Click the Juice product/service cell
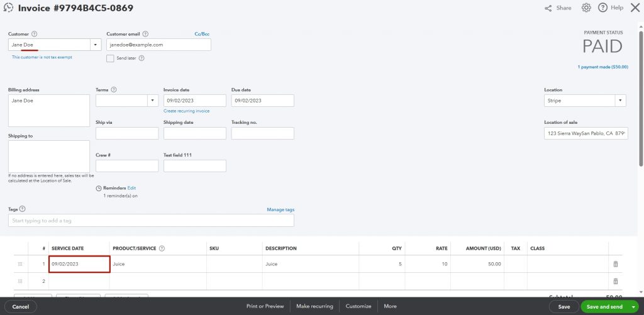 coord(158,264)
